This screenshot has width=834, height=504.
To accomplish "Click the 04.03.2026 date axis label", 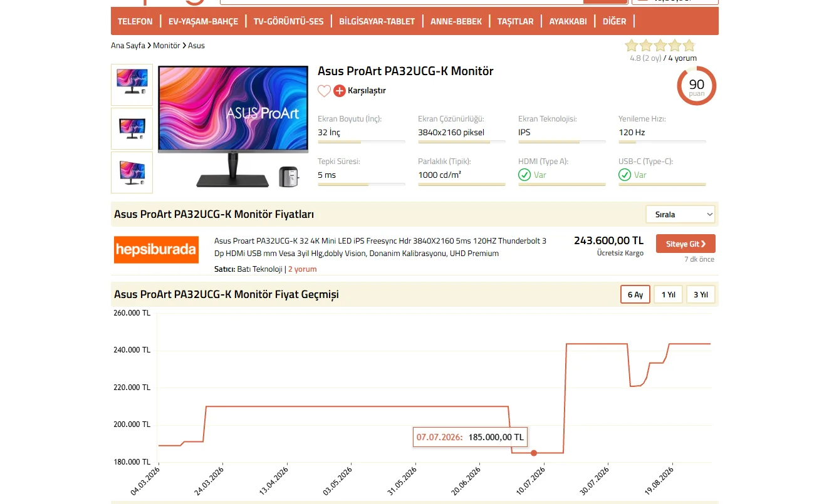I will pyautogui.click(x=145, y=481).
